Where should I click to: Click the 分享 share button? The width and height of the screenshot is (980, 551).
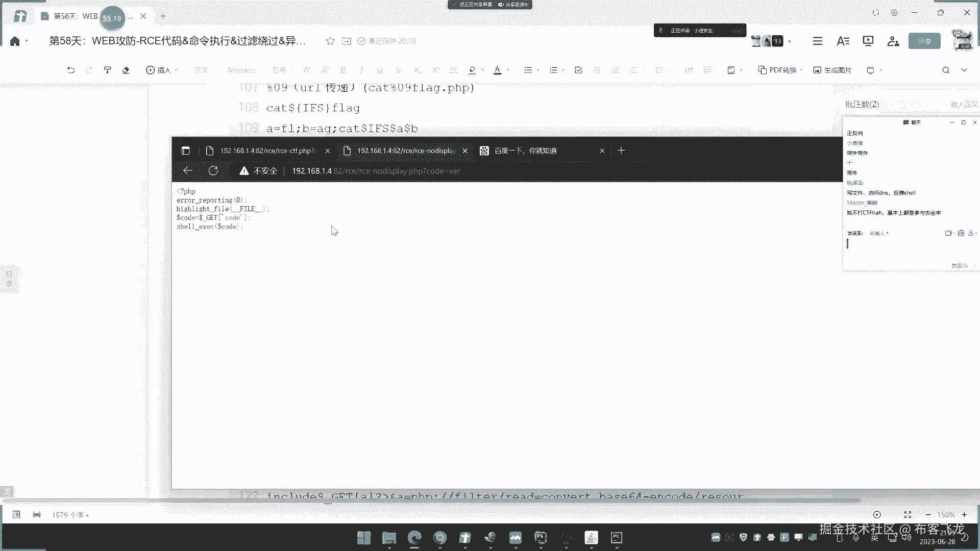point(924,41)
